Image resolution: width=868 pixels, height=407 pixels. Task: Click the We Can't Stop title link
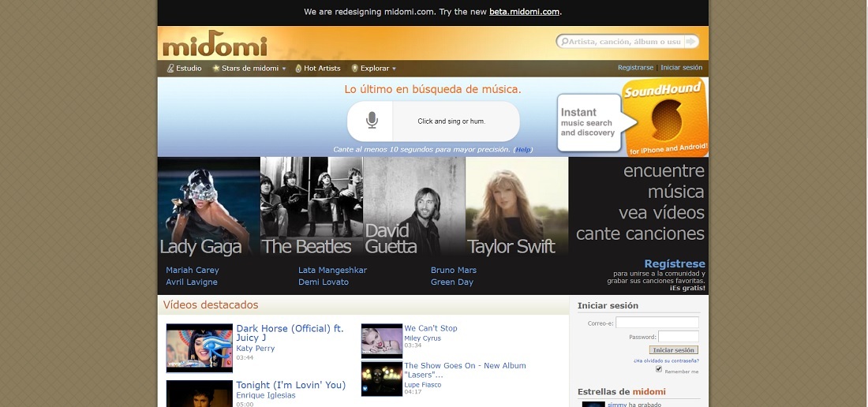coord(431,328)
